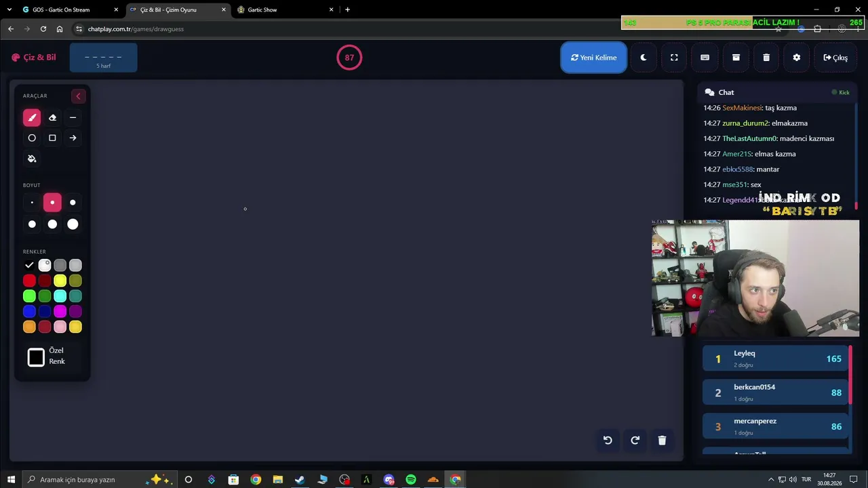Select the circle shape tool
This screenshot has height=488, width=868.
(x=32, y=138)
